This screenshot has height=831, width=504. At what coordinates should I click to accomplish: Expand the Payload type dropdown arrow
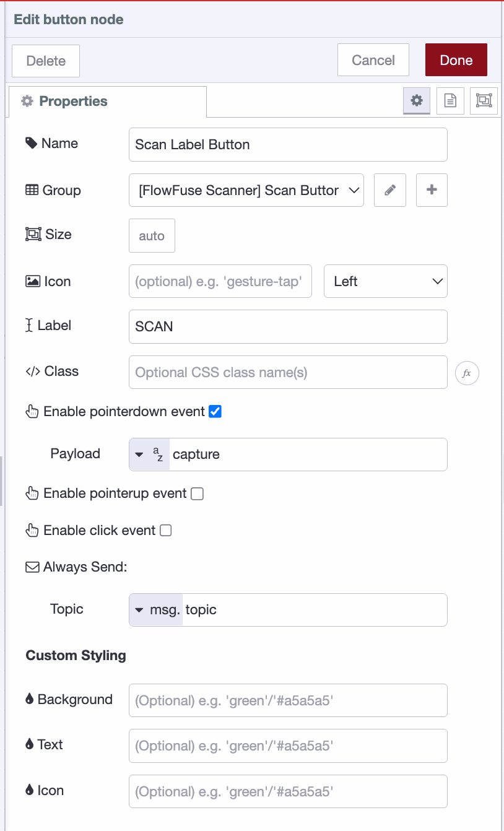tap(140, 454)
